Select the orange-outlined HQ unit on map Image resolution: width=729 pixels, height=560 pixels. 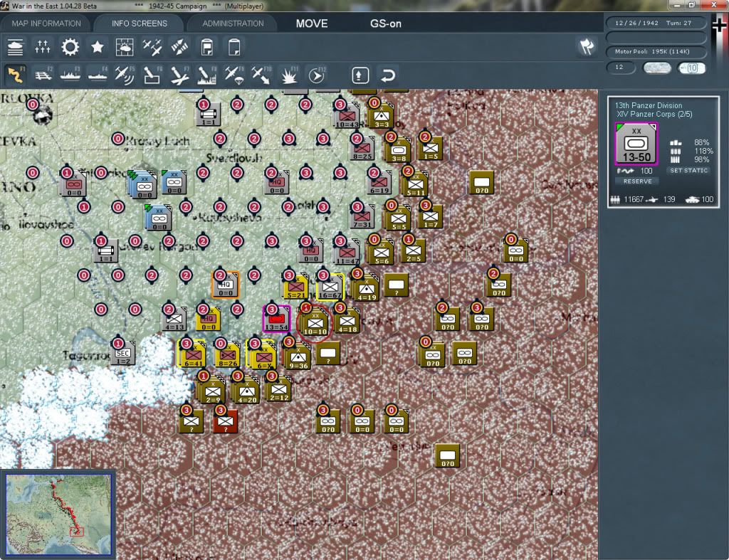[x=226, y=285]
